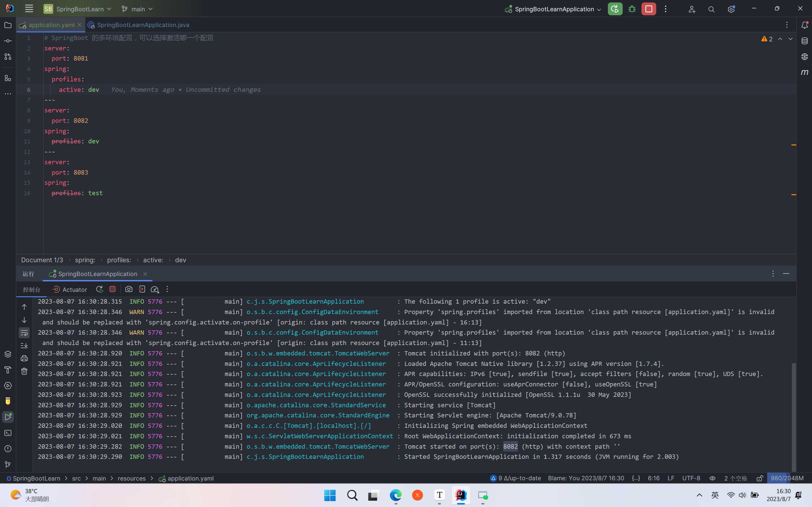This screenshot has height=507, width=812.
Task: Open the Project tool window folder icon
Action: coord(8,25)
